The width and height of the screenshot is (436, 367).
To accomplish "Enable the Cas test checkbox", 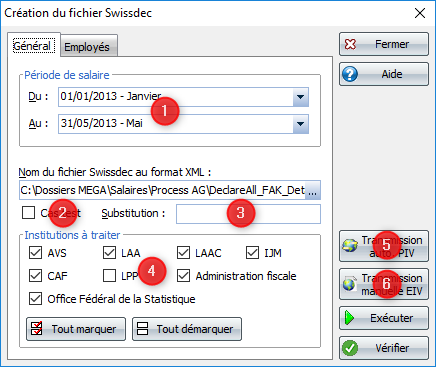I will pyautogui.click(x=28, y=213).
